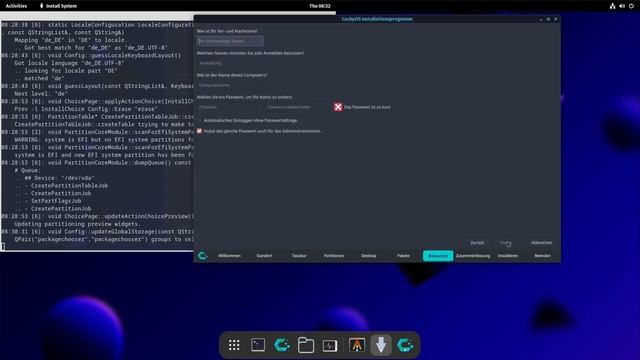
Task: Open the power icon in top bar
Action: pos(631,6)
